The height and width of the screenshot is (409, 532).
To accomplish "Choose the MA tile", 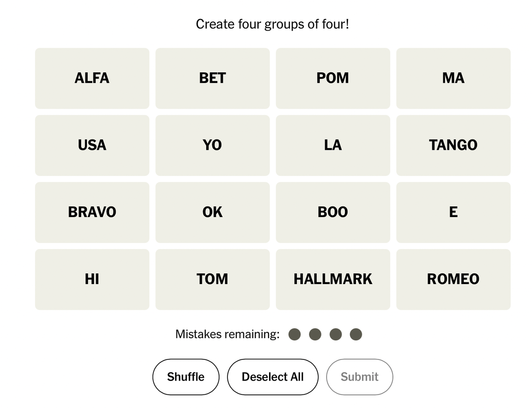I will (453, 78).
